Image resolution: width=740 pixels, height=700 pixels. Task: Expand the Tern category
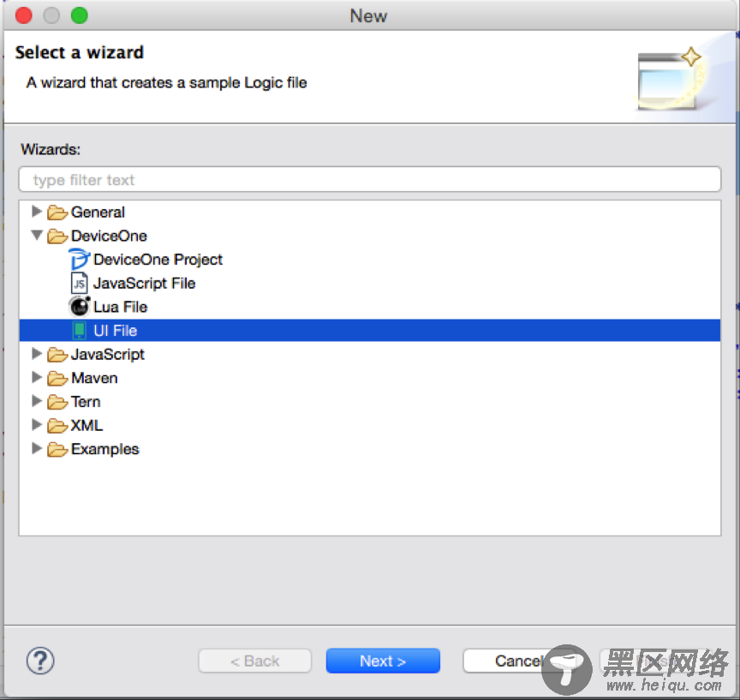pos(36,400)
